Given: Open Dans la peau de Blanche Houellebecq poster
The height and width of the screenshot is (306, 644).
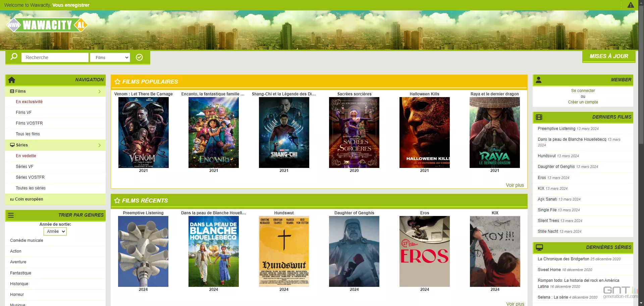Looking at the screenshot, I should pyautogui.click(x=214, y=252).
